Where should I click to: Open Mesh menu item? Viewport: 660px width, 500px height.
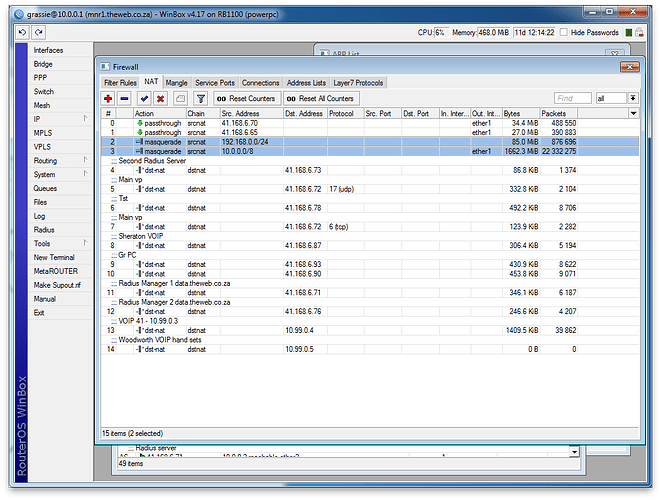(x=60, y=105)
